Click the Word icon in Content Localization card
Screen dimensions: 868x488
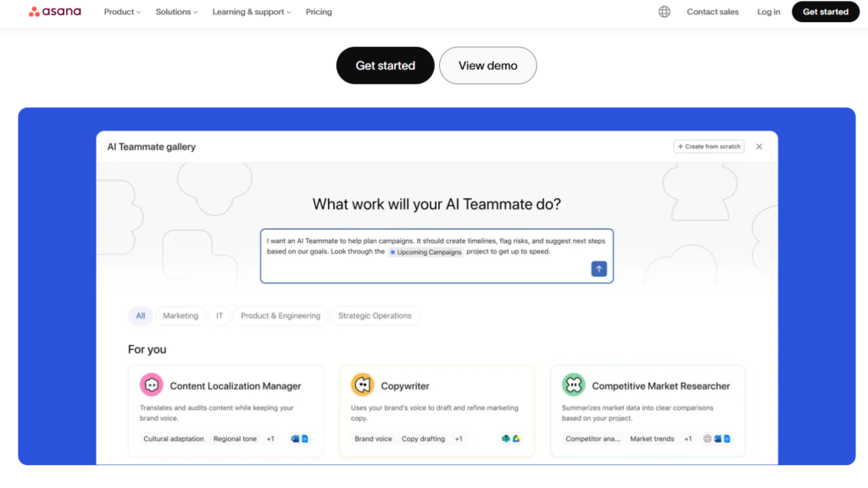[295, 439]
